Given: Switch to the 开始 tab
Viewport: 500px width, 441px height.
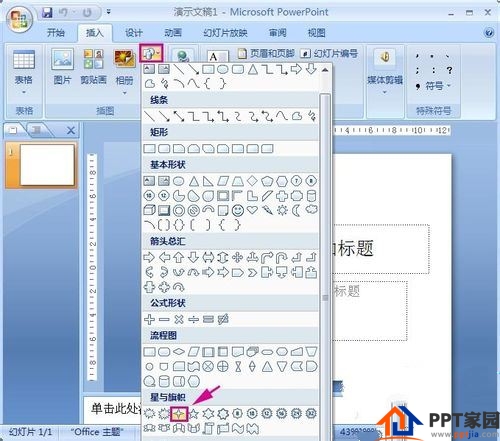Looking at the screenshot, I should 56,33.
